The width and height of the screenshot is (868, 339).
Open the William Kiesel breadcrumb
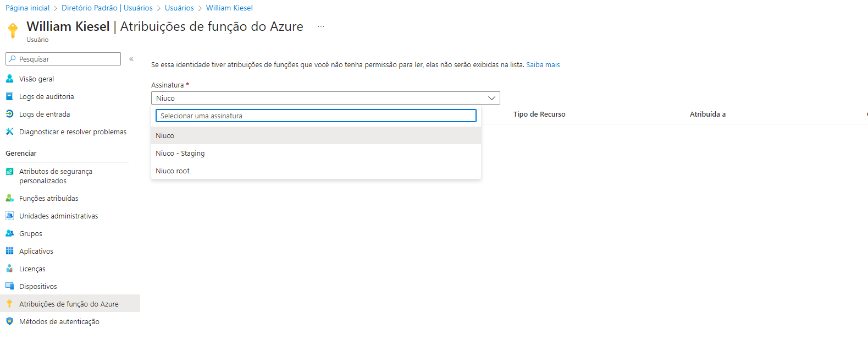click(229, 8)
